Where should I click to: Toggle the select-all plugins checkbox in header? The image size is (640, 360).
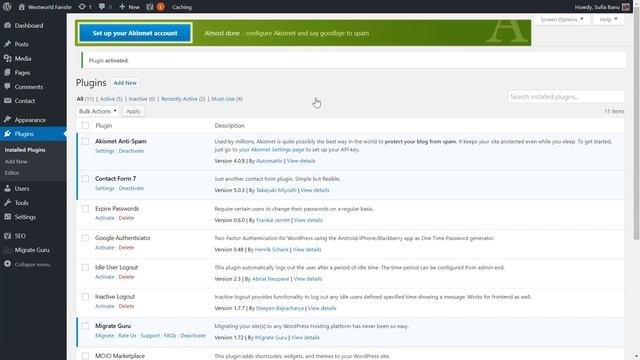[x=85, y=126]
